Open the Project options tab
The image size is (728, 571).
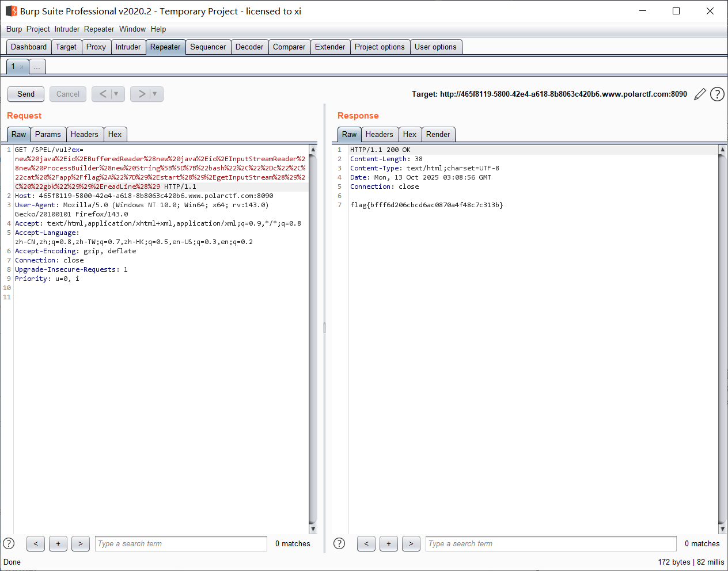[380, 47]
